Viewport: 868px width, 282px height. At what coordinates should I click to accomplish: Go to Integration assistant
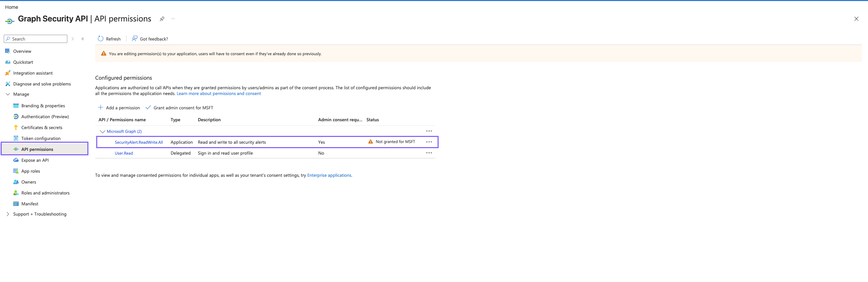[x=33, y=73]
